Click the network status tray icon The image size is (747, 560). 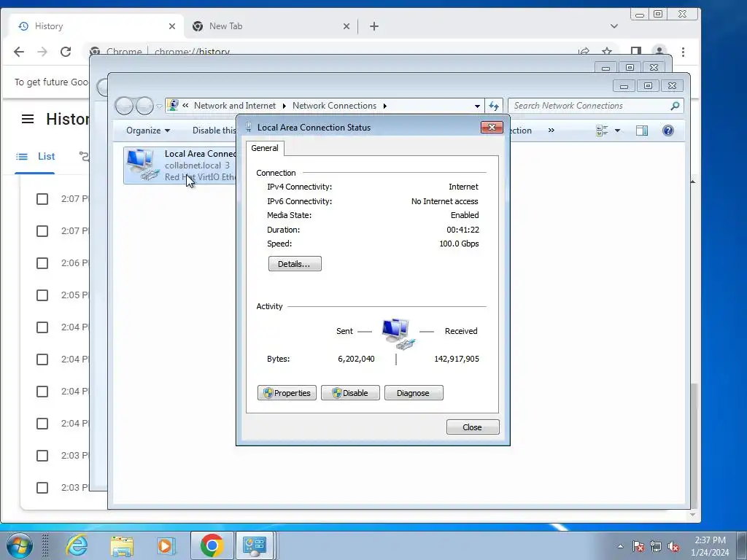click(x=656, y=546)
